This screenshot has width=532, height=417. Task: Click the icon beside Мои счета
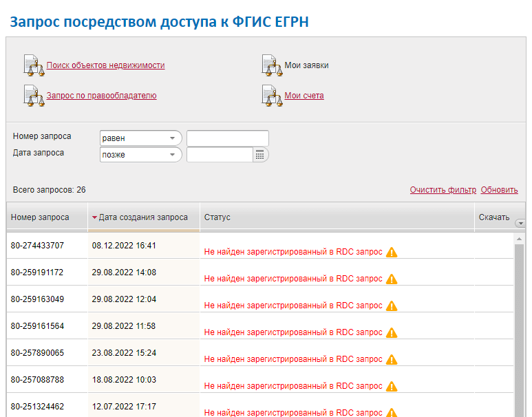[273, 96]
